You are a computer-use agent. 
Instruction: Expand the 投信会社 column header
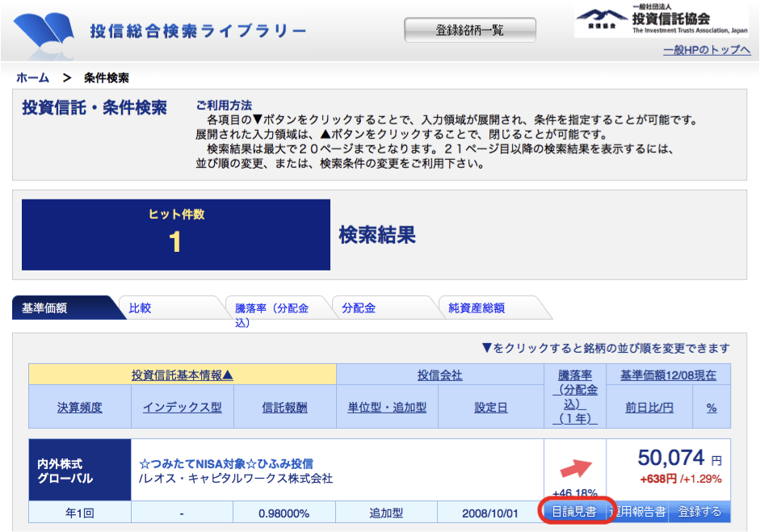click(439, 375)
